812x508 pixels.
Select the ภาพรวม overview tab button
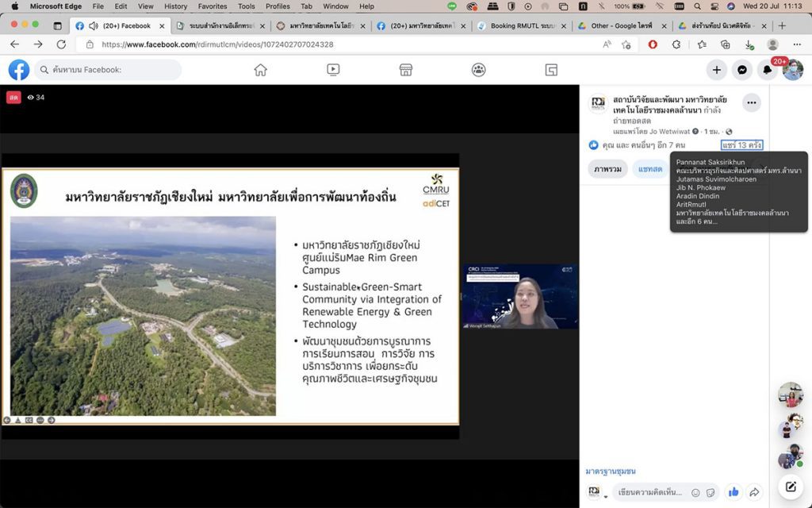coord(607,169)
